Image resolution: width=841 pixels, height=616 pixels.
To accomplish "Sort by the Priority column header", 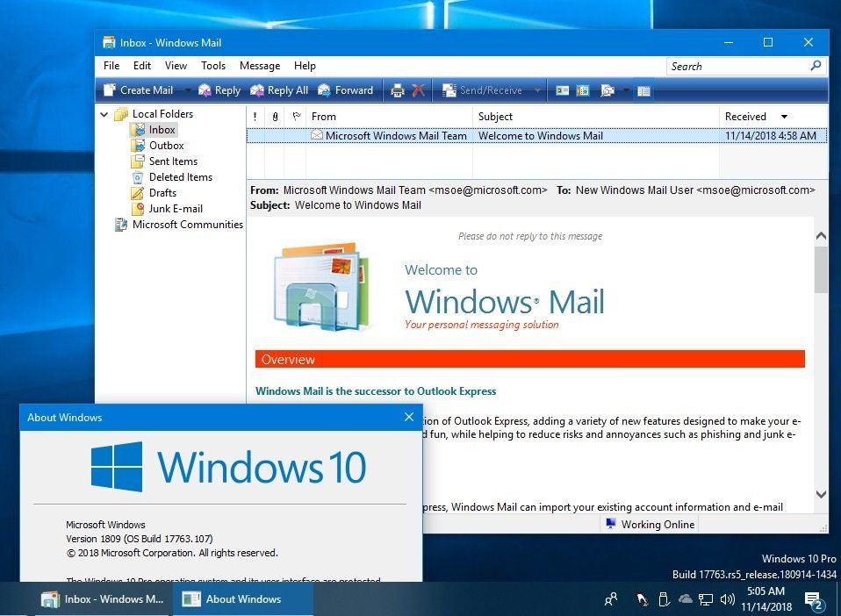I will [255, 117].
